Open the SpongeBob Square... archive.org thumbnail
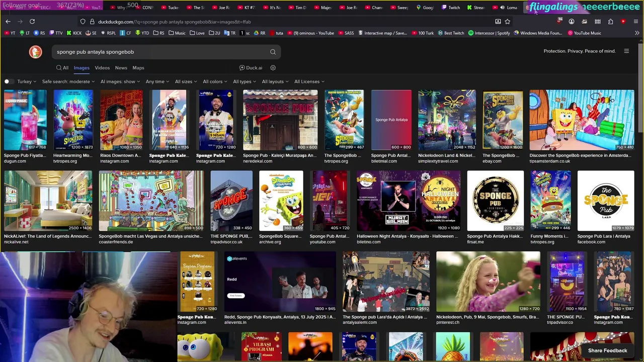 point(281,201)
